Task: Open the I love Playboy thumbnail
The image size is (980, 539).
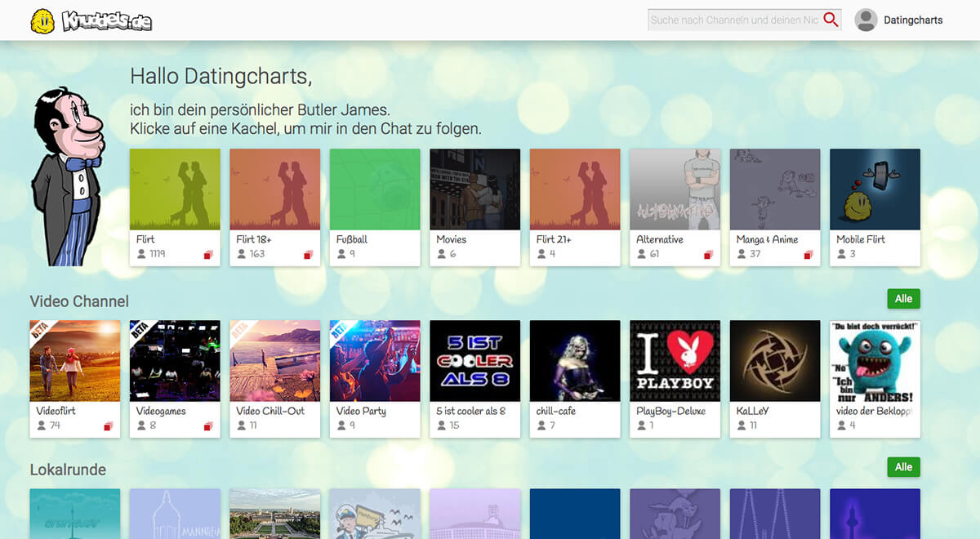Action: pyautogui.click(x=675, y=361)
